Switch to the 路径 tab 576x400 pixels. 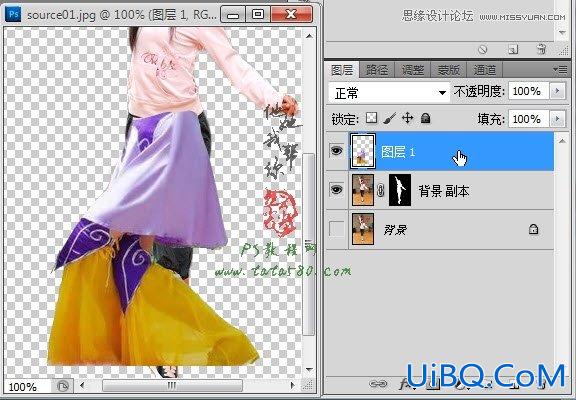tap(376, 70)
